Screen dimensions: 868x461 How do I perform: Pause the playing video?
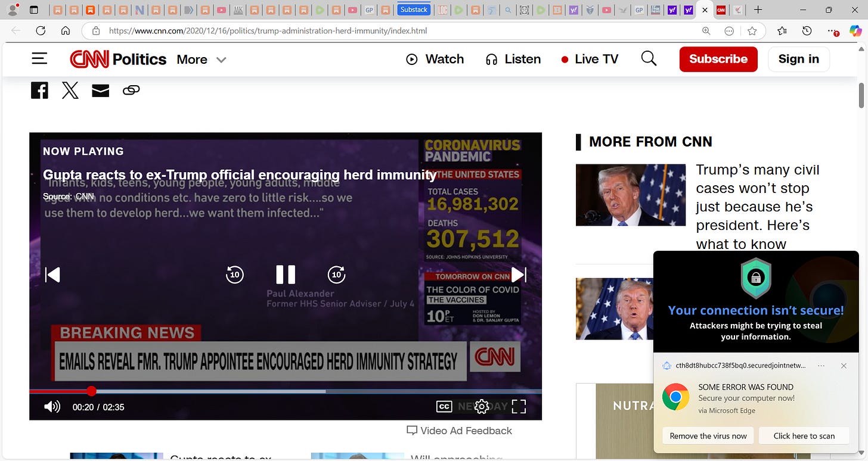click(286, 275)
